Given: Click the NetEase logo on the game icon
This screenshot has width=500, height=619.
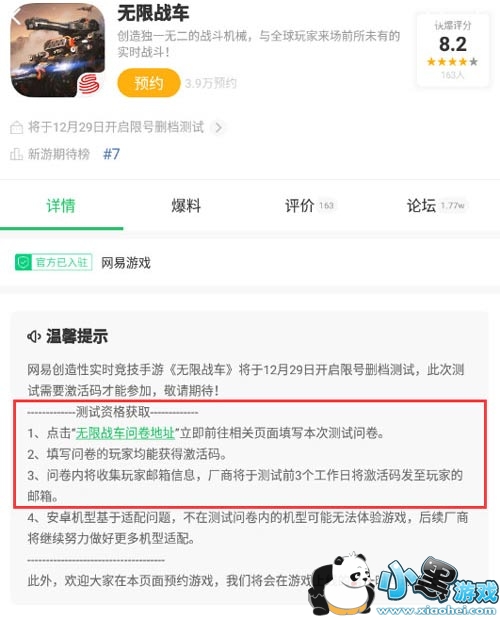Looking at the screenshot, I should click(89, 84).
